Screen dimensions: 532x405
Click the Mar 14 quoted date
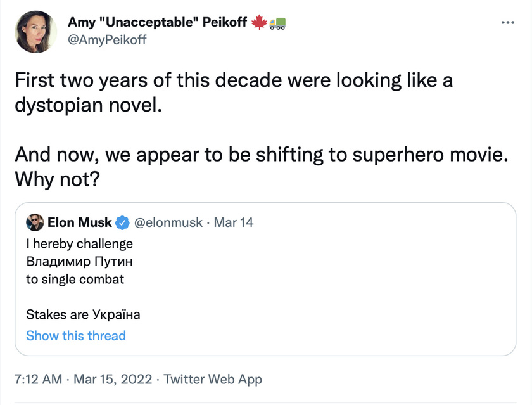point(234,222)
